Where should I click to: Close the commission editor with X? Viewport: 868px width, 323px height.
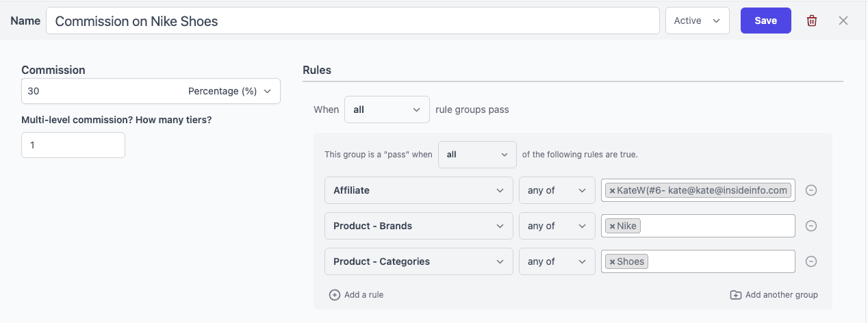843,21
